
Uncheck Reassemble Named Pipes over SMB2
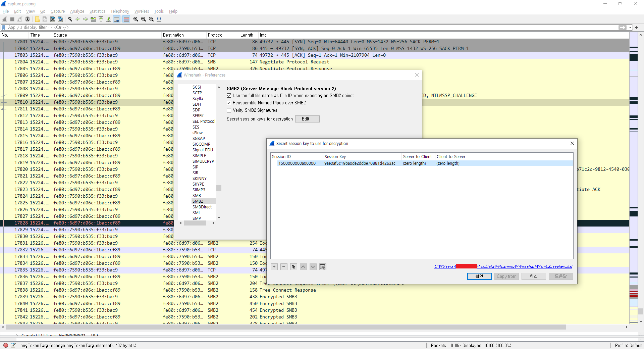(229, 103)
